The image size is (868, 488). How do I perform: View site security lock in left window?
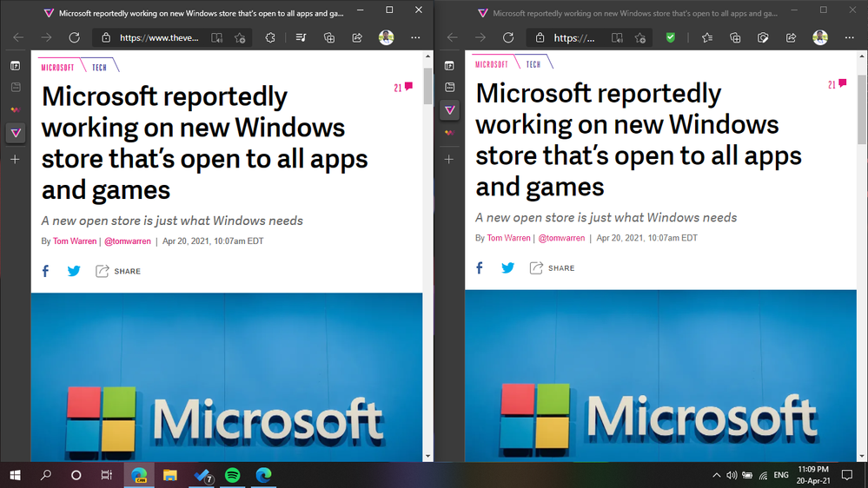click(106, 37)
